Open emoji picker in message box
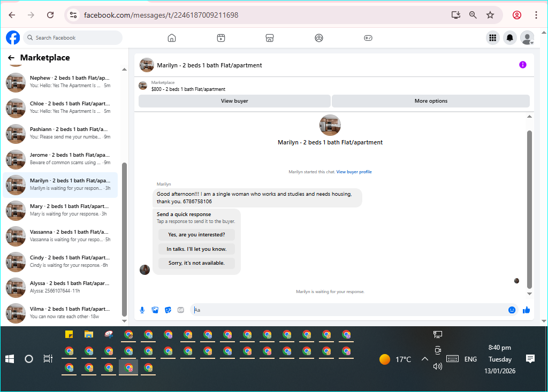Image resolution: width=548 pixels, height=392 pixels. pos(512,310)
